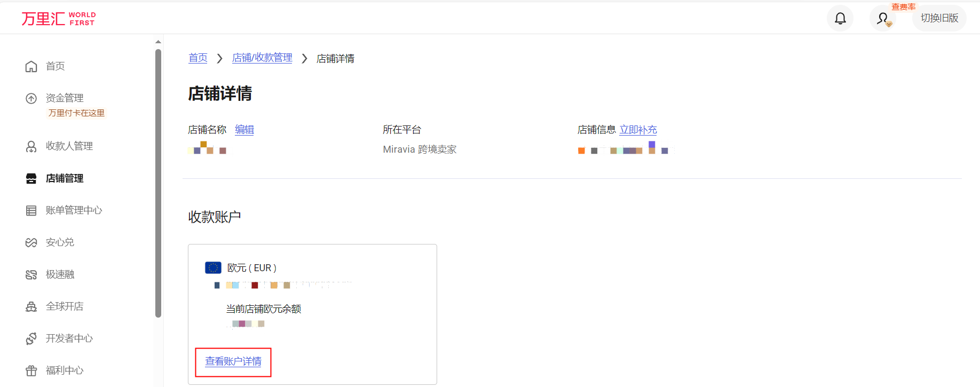Screen dimensions: 980x387
Task: Click the 全球开店 icon in sidebar
Action: point(31,306)
